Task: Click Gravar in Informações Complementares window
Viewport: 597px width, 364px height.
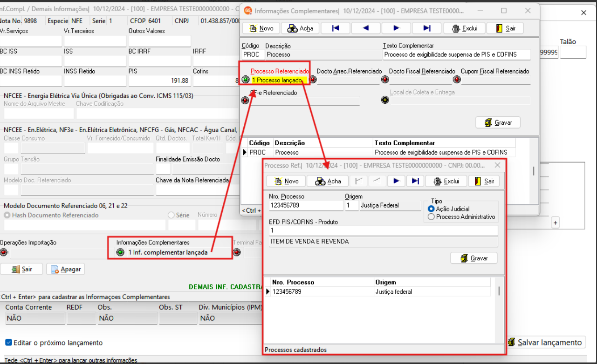Action: coord(498,122)
